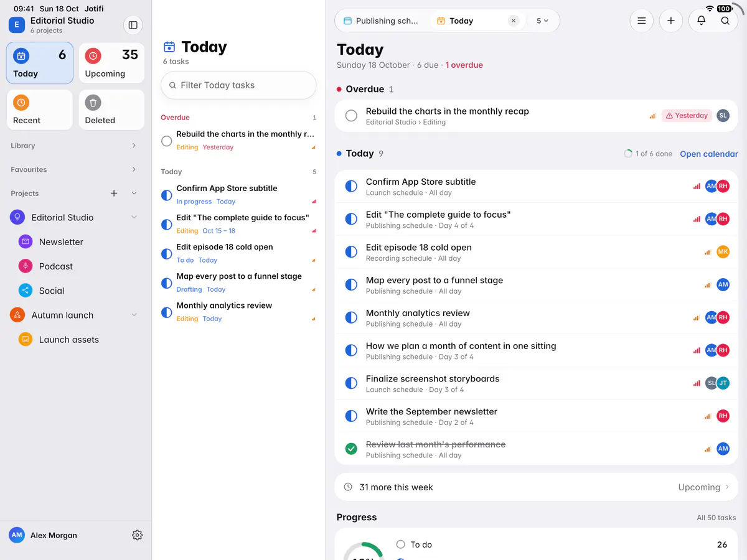Open Edit "The complete guide to focus" in main panel
747x560 pixels.
coord(536,219)
